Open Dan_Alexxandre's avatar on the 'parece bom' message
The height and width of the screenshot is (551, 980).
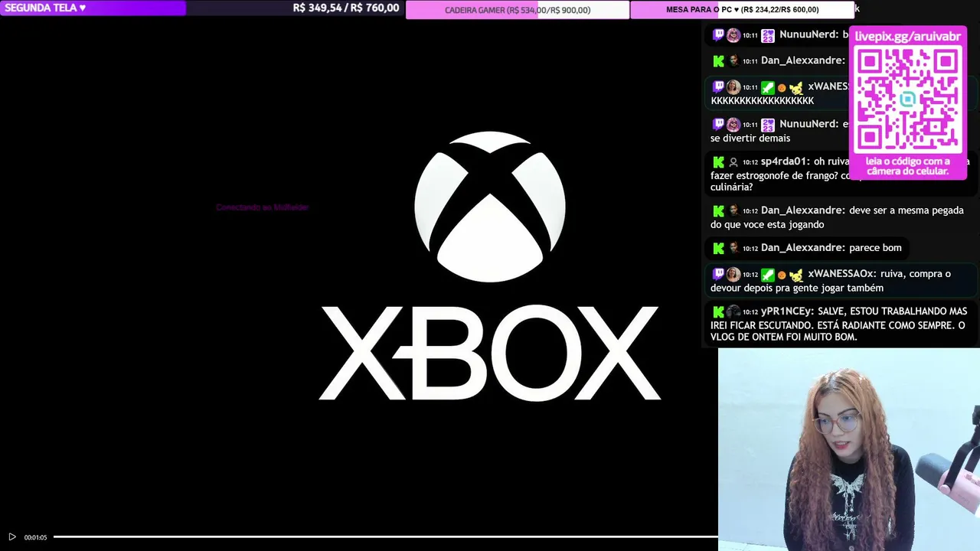click(733, 248)
